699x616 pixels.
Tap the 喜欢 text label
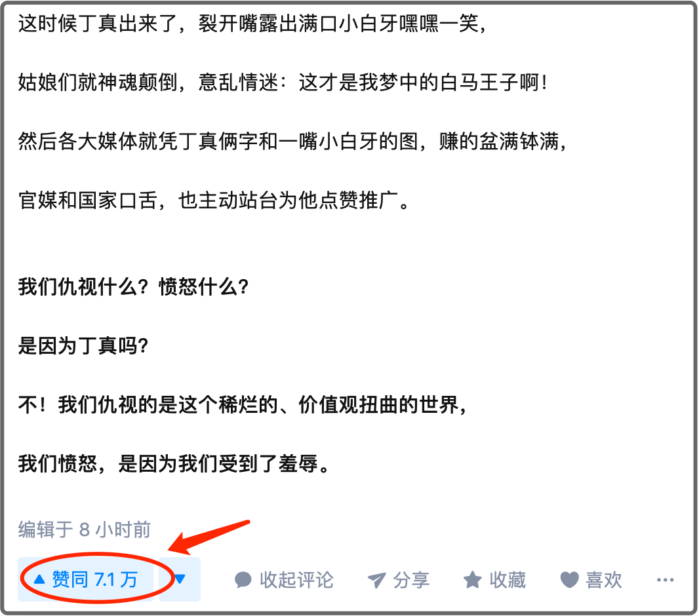click(604, 580)
